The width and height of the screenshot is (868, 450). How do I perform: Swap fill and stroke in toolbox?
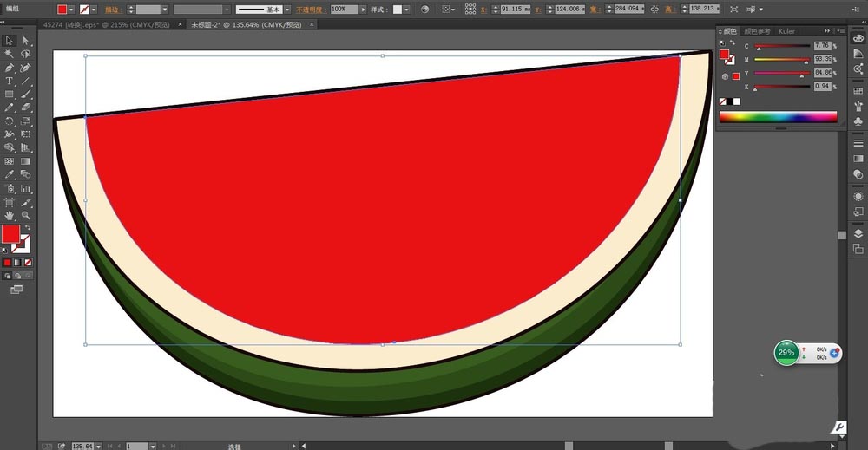point(27,227)
